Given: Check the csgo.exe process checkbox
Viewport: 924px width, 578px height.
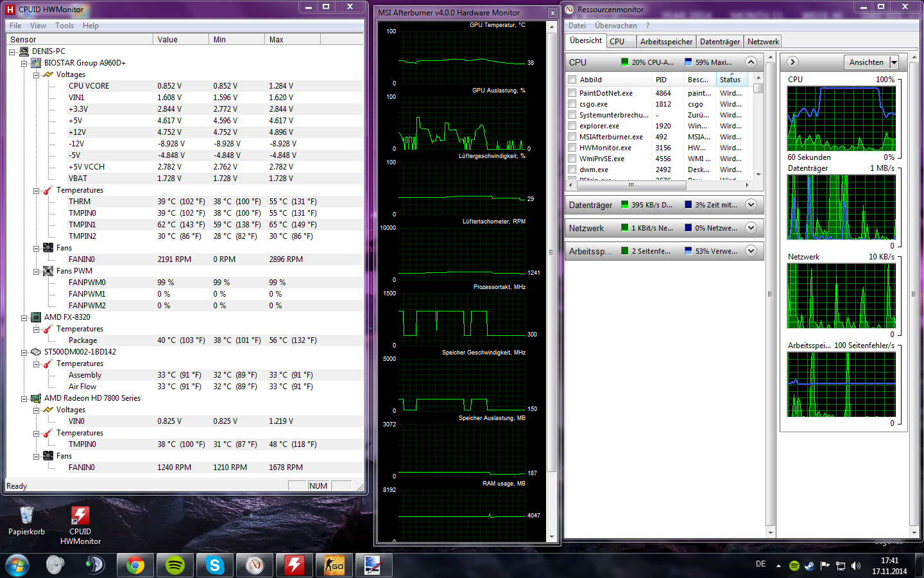Looking at the screenshot, I should tap(572, 104).
